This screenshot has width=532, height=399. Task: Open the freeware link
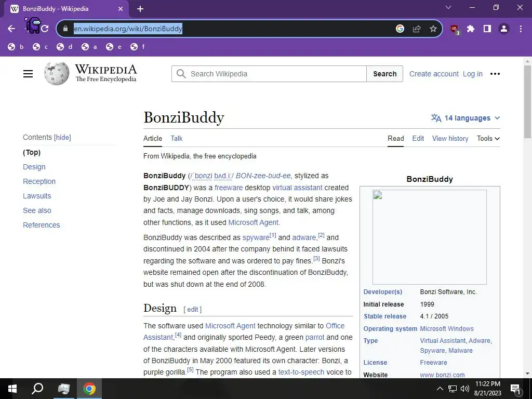coord(229,188)
